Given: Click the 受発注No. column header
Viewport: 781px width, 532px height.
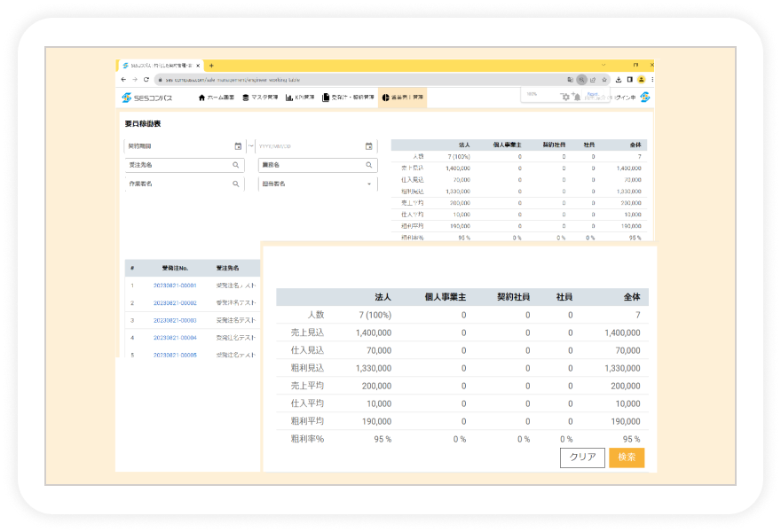Looking at the screenshot, I should tap(175, 269).
